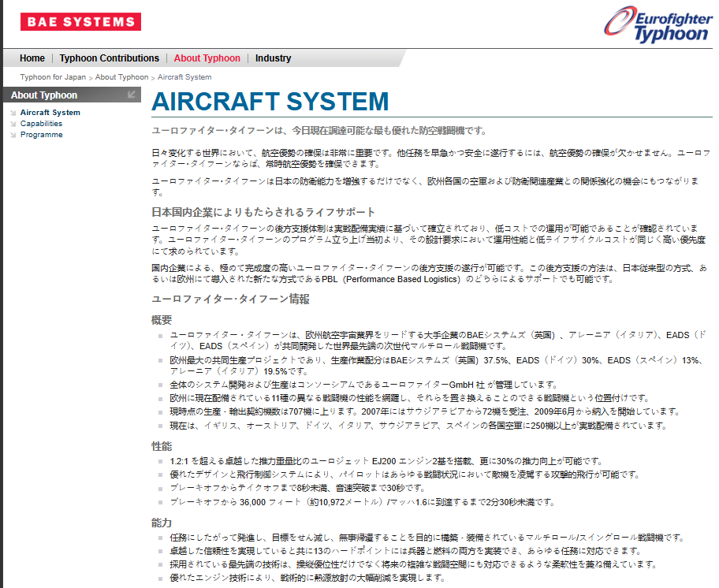
Task: Click the About Typhoon sidebar header
Action: [x=72, y=95]
